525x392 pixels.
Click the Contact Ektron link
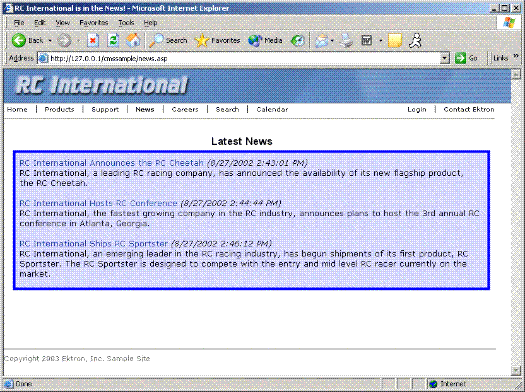[x=469, y=109]
